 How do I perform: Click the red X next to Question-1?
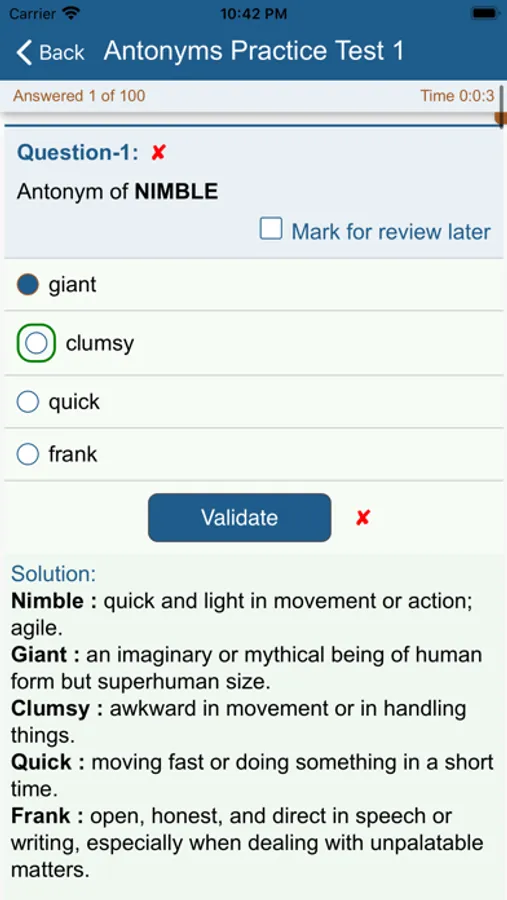coord(158,153)
